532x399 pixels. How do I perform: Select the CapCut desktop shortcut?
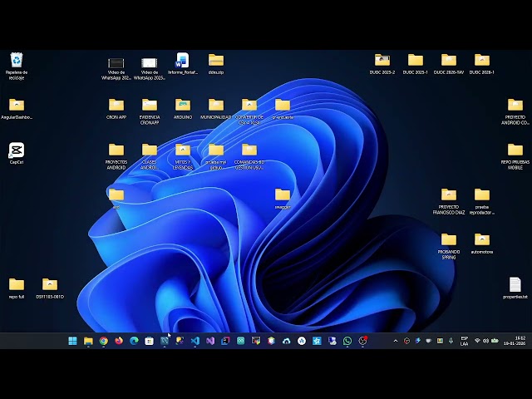[x=17, y=150]
